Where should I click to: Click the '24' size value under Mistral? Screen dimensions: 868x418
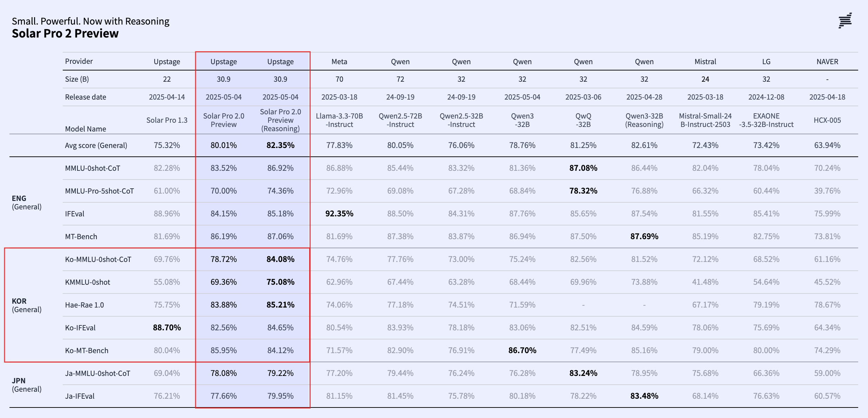click(x=705, y=79)
